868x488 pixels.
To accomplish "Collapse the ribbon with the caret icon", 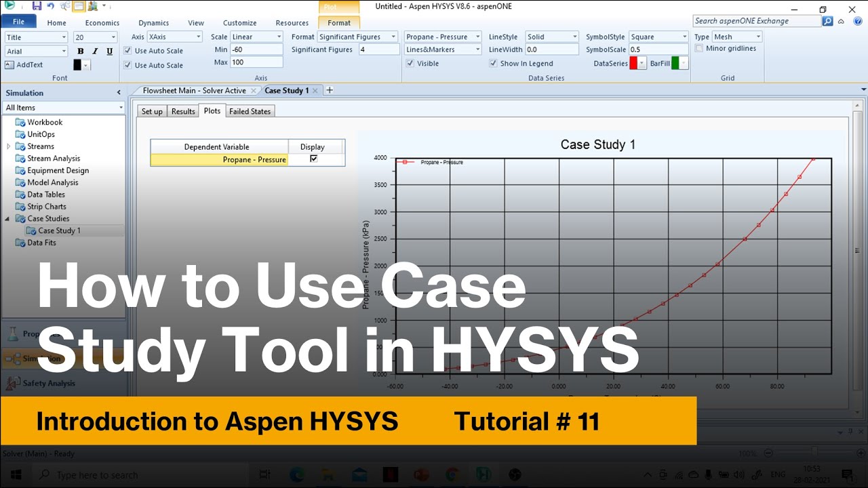I will pos(841,21).
